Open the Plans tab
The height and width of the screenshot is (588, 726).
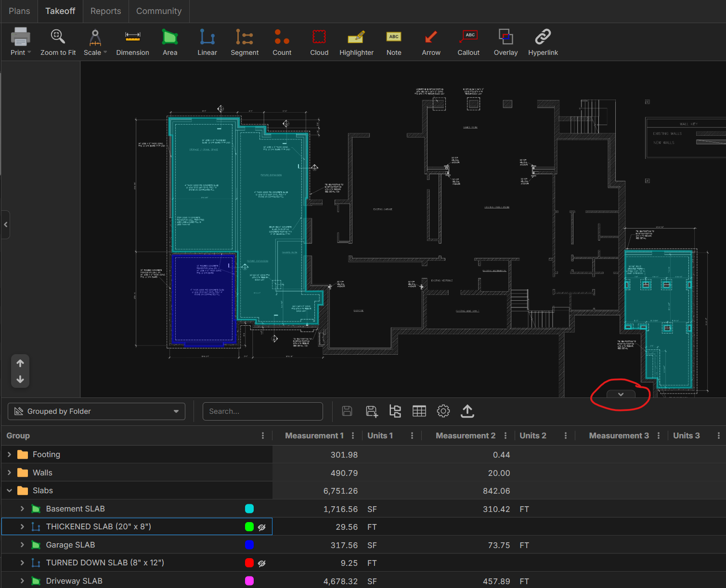coord(19,11)
